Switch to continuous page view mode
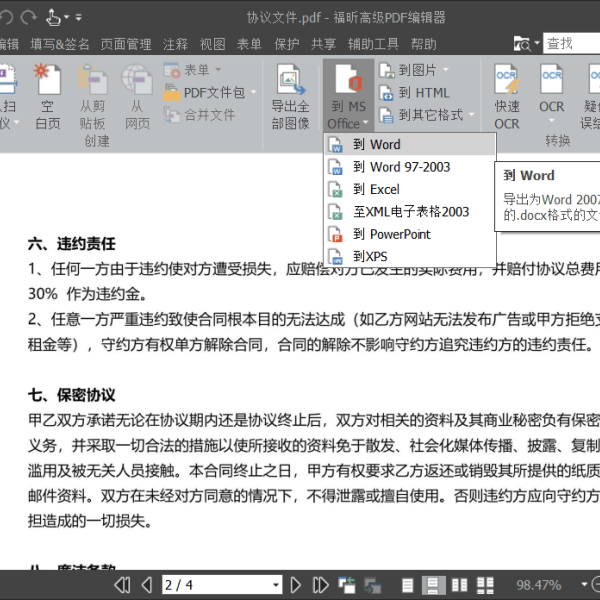The image size is (600, 600). tap(433, 585)
